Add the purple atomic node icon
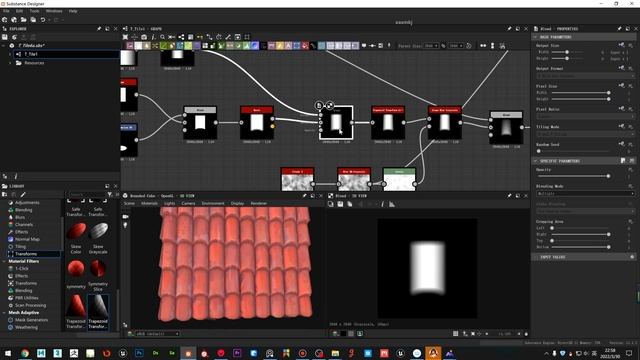Image resolution: width=640 pixels, height=360 pixels. click(x=197, y=46)
